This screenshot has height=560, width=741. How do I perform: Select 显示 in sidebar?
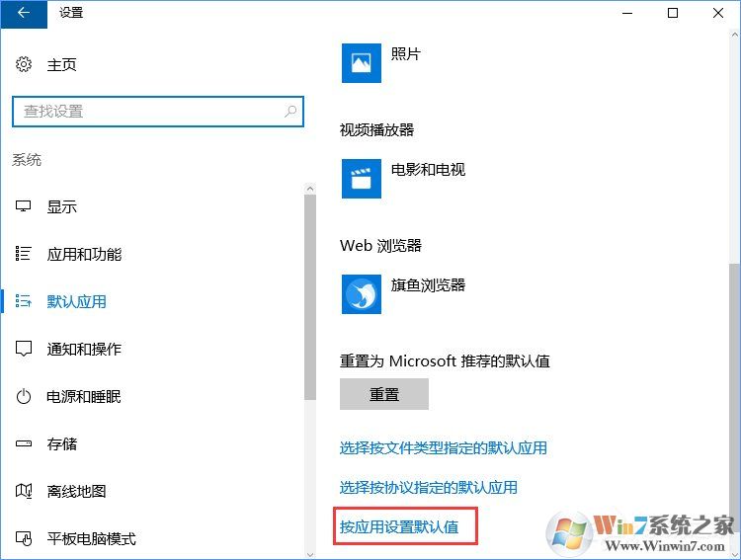pos(61,207)
